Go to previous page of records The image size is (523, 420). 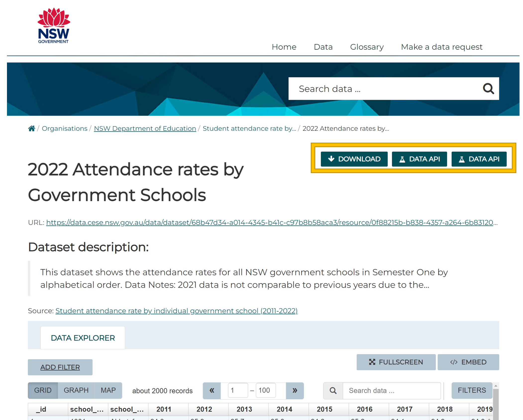coord(212,390)
